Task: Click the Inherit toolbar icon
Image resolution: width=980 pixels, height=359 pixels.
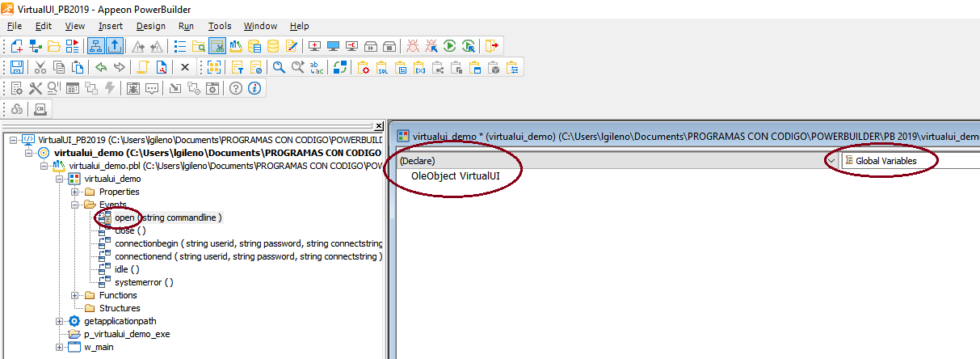Action: [36, 46]
